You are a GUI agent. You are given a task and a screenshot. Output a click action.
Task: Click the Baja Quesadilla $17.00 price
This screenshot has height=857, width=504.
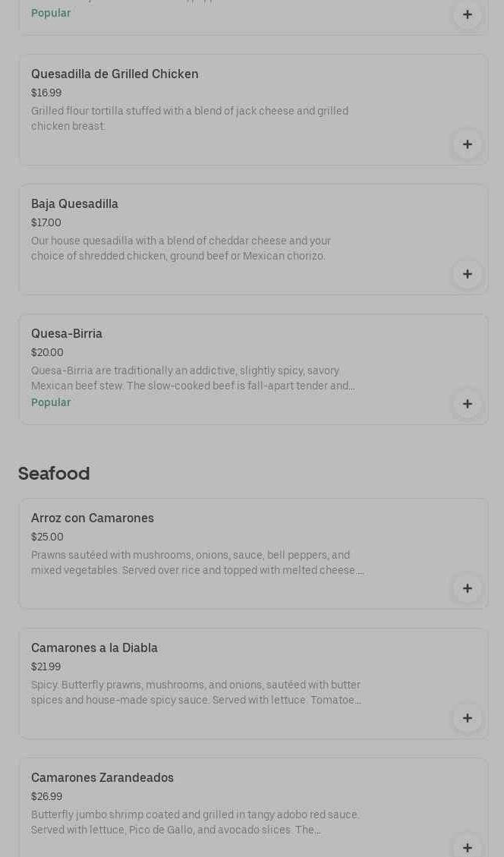(46, 223)
